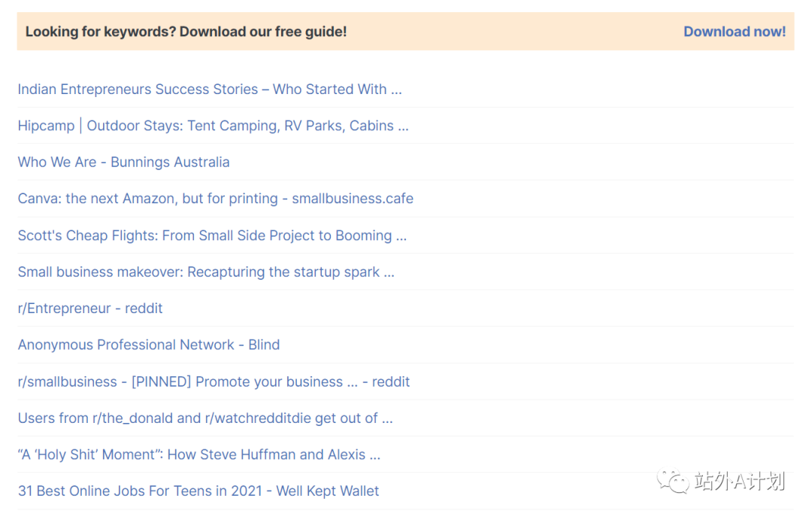Viewport: 812px width, 517px height.
Task: Click "Bunnings Australia" in the third link
Action: 170,163
